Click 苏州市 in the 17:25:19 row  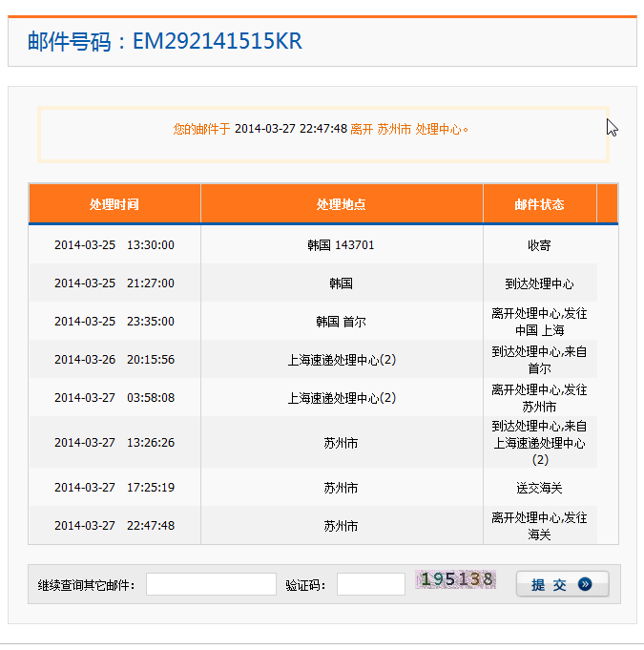tap(341, 488)
